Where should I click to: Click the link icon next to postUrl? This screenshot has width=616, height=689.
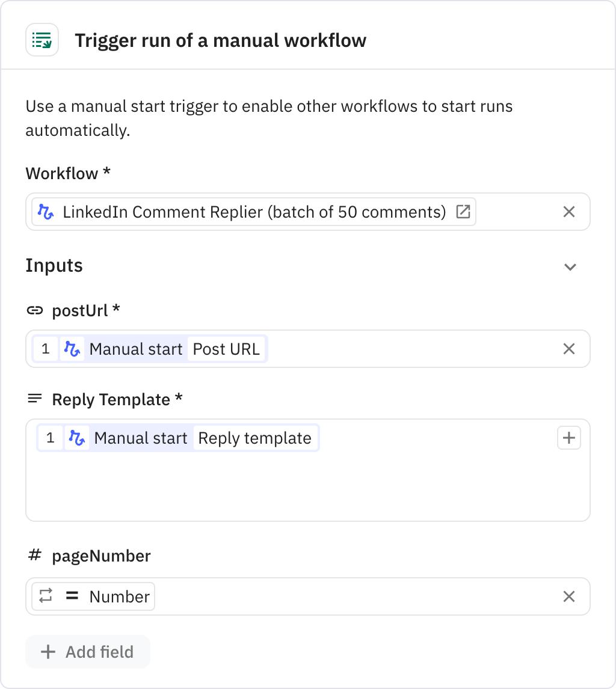click(x=35, y=310)
